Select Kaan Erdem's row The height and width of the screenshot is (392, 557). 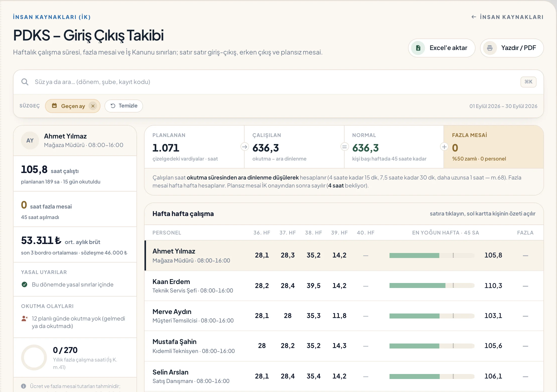(344, 286)
